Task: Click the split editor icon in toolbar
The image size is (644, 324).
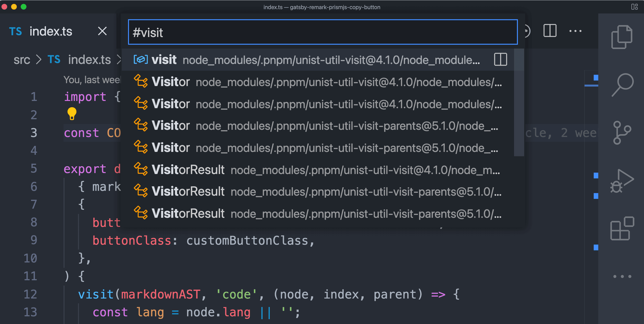Action: tap(549, 31)
